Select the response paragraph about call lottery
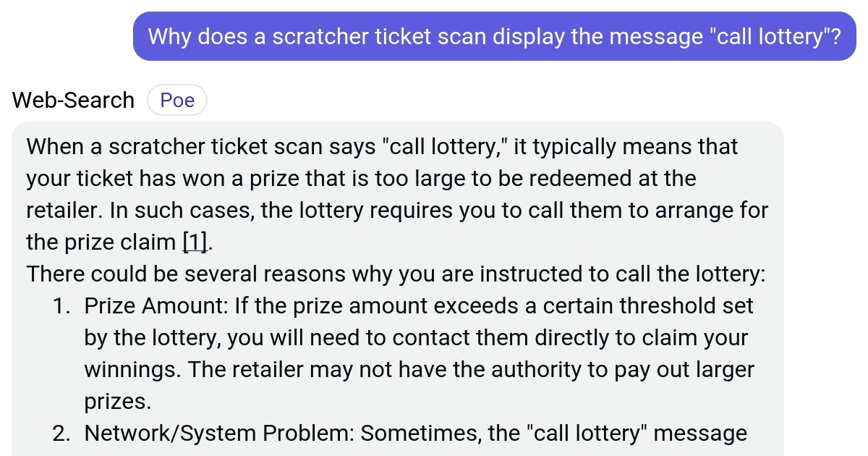Screen dimensions: 868x456 [x=398, y=194]
